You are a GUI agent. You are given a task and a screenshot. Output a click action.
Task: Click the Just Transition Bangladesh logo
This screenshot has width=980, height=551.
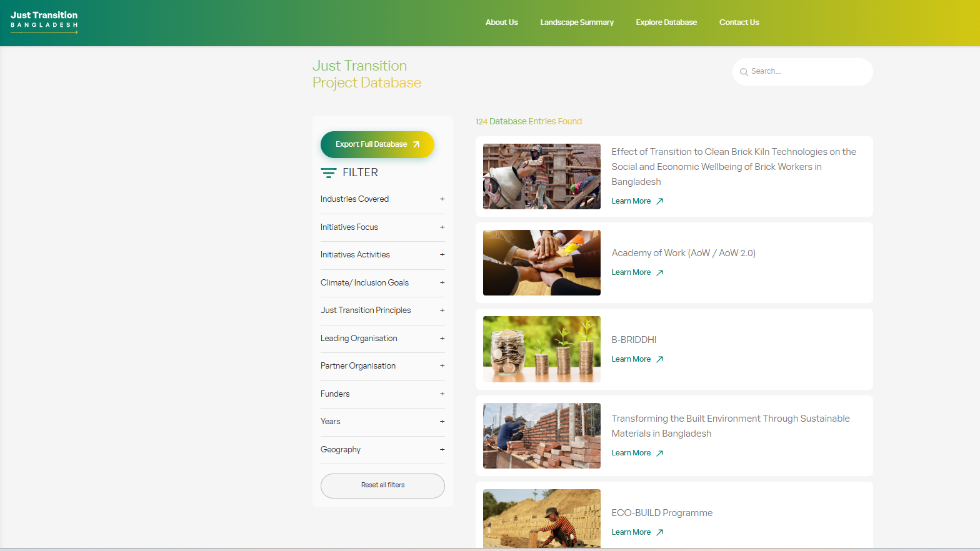(44, 22)
